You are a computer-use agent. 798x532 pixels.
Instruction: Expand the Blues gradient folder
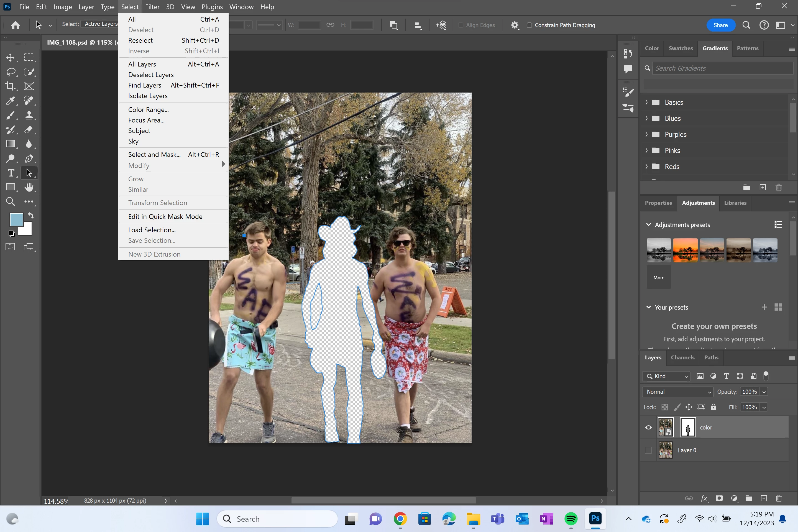pos(646,118)
